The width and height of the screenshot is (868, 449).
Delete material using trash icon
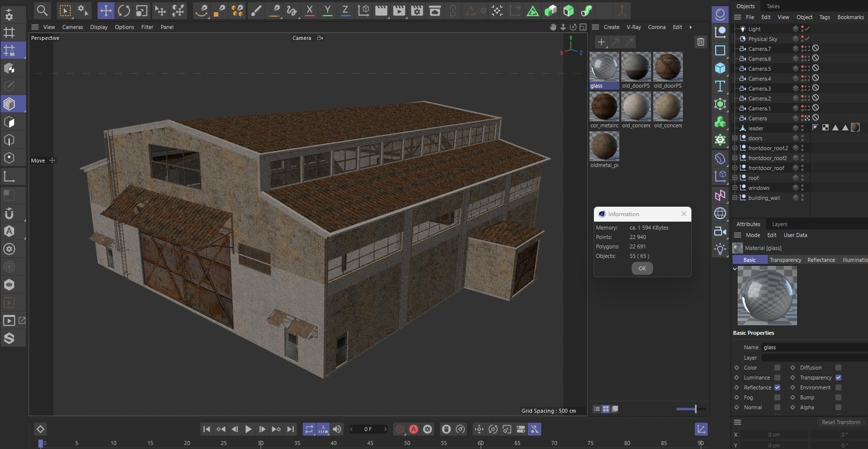(701, 42)
